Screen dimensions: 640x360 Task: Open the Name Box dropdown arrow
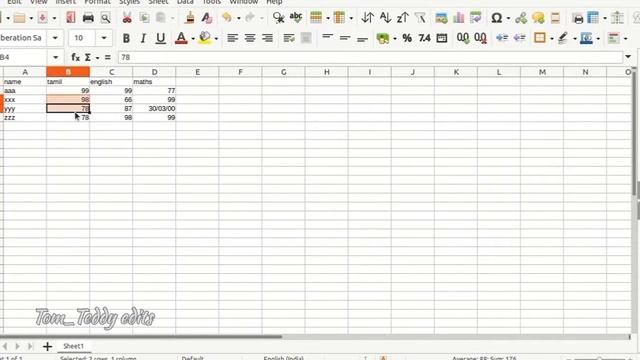click(x=56, y=58)
